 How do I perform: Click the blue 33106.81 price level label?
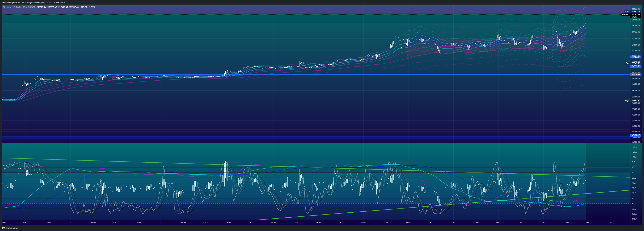point(636,57)
